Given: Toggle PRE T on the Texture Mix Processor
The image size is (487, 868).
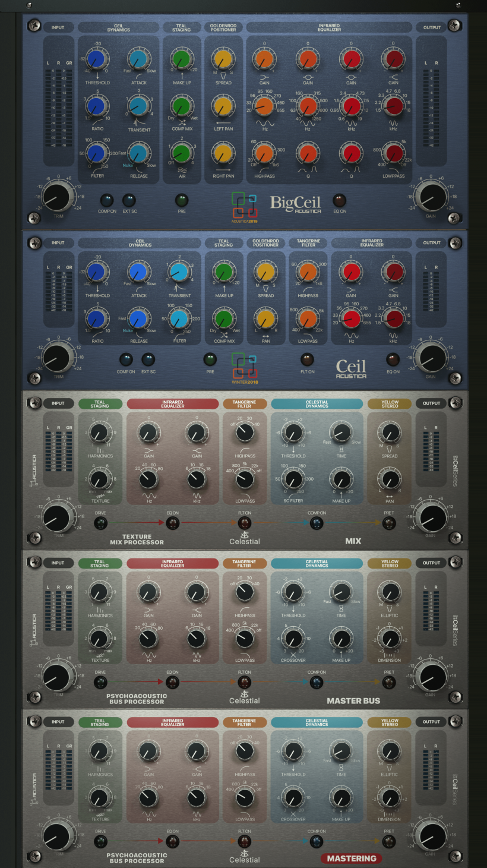Looking at the screenshot, I should pyautogui.click(x=389, y=523).
